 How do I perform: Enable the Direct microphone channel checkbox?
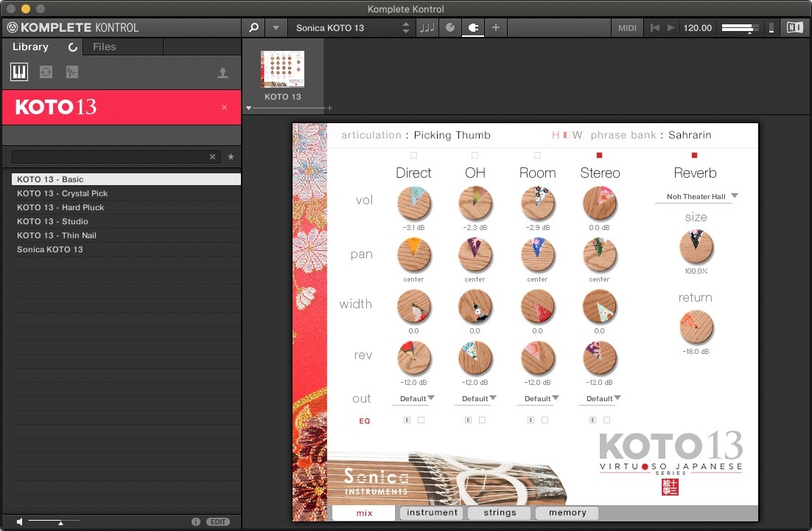pyautogui.click(x=413, y=156)
